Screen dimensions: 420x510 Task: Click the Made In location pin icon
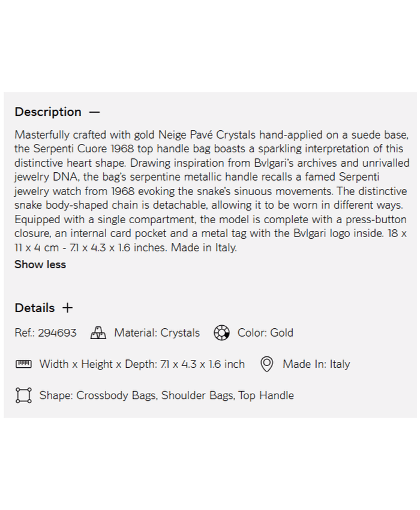click(x=267, y=364)
